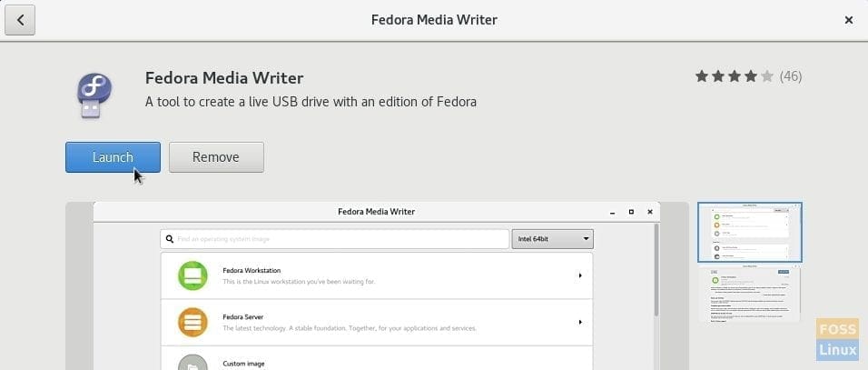
Task: Select the first screenshot thumbnail
Action: point(750,232)
